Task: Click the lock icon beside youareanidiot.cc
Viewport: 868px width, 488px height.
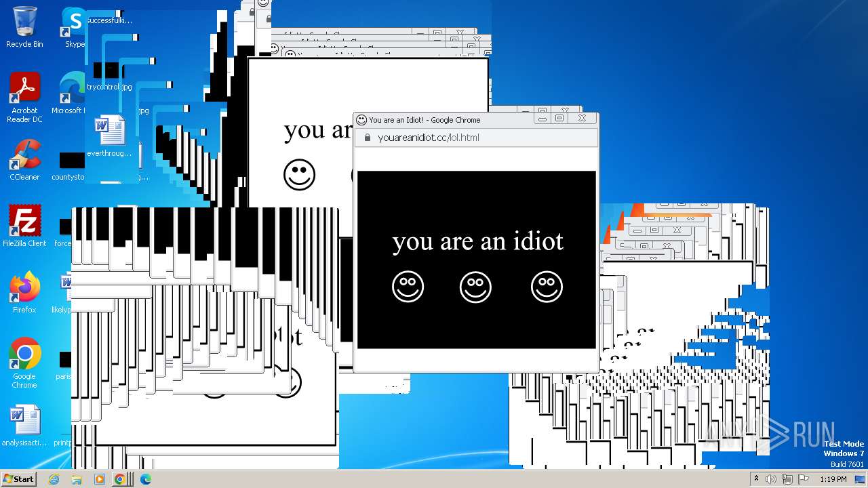Action: [367, 138]
